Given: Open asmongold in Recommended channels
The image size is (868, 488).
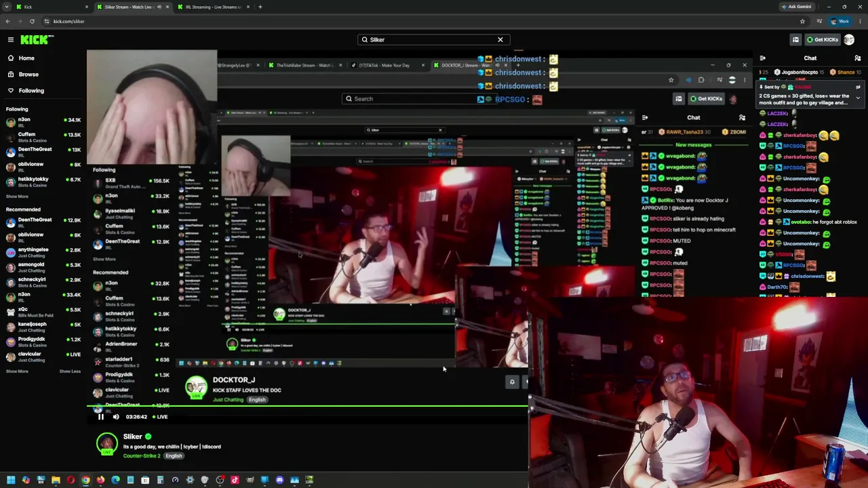Looking at the screenshot, I should point(43,267).
